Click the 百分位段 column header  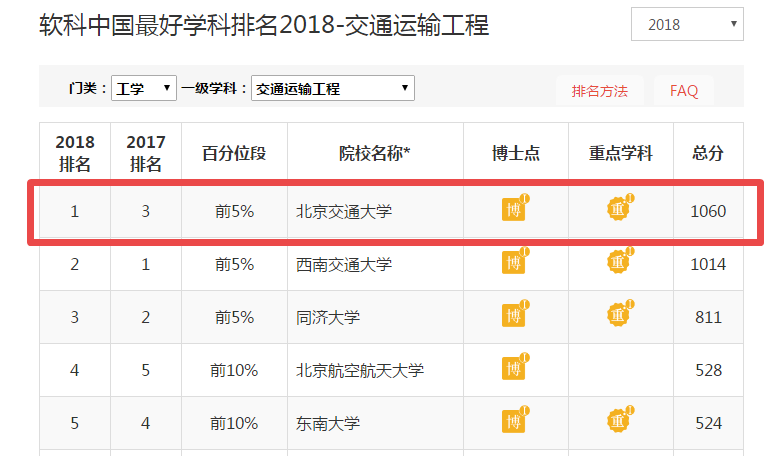pos(234,152)
